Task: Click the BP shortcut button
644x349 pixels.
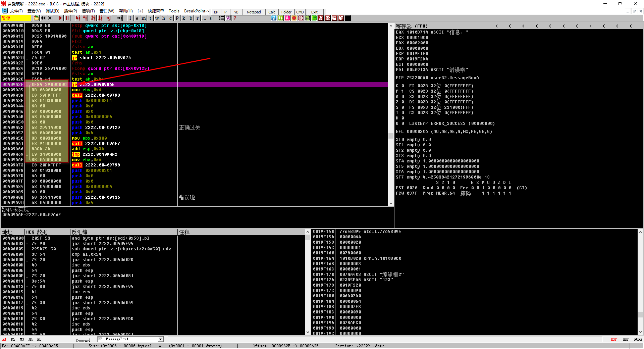Action: point(216,12)
